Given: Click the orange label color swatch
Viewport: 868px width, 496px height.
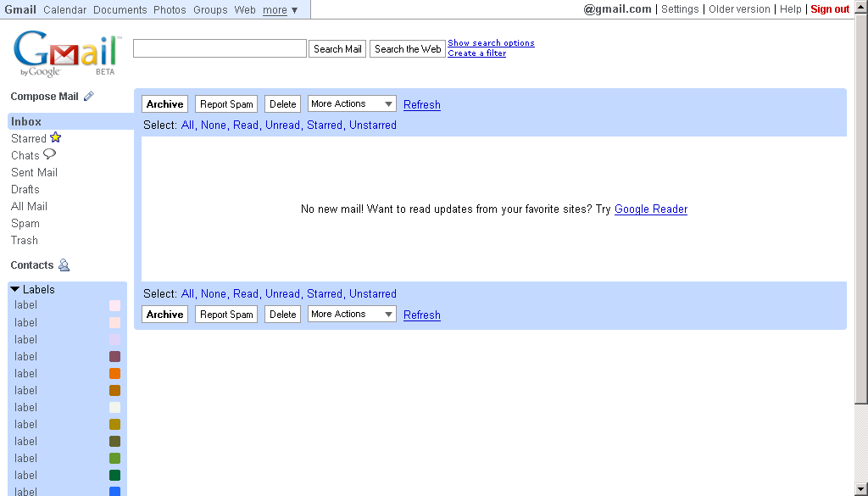Looking at the screenshot, I should 114,374.
